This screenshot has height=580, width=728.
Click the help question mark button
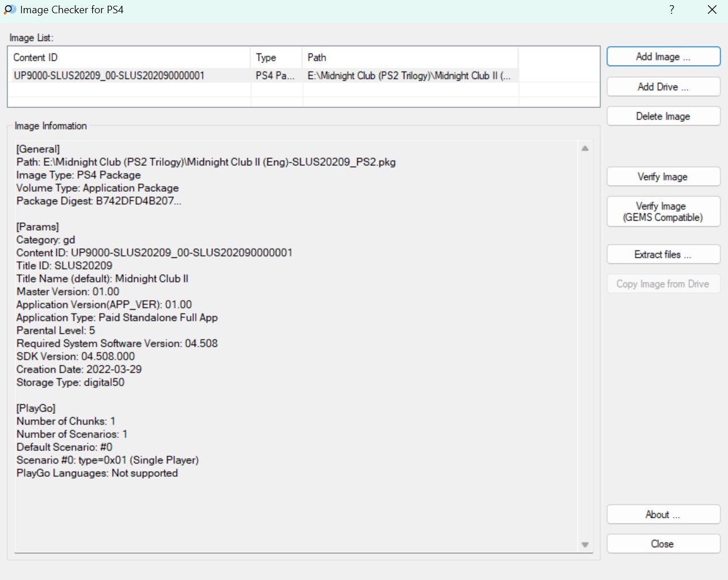(672, 10)
